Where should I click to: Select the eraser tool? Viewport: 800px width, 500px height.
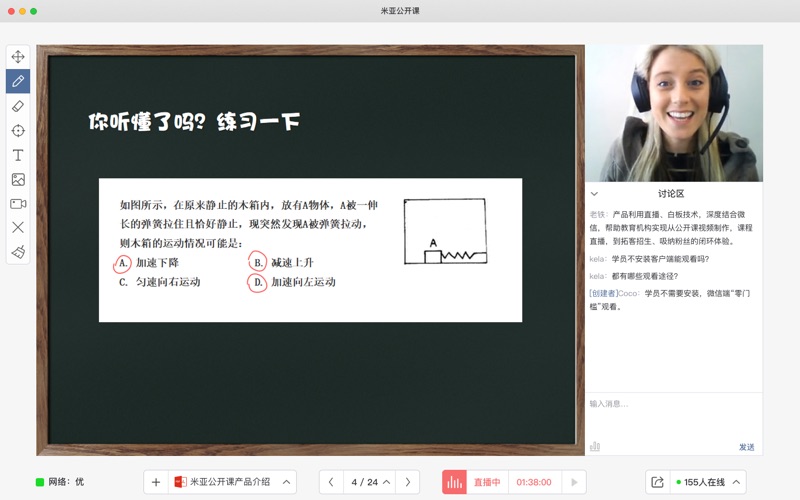click(18, 106)
